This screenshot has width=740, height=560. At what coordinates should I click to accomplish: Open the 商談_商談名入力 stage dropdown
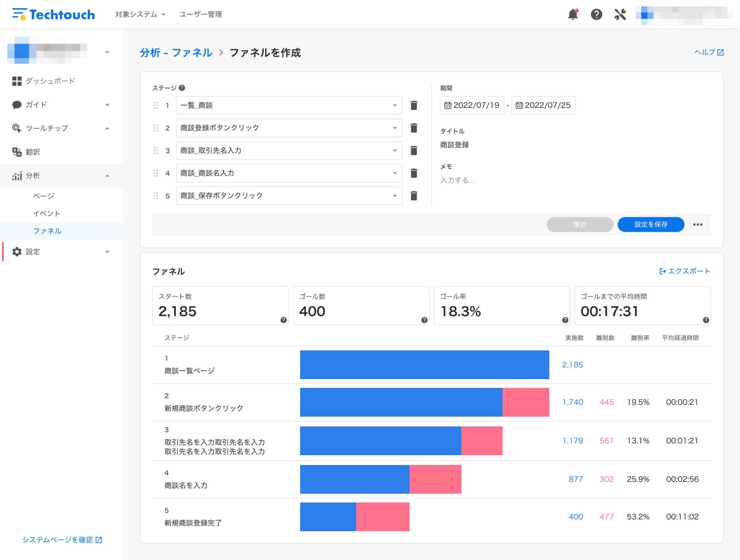pos(289,173)
